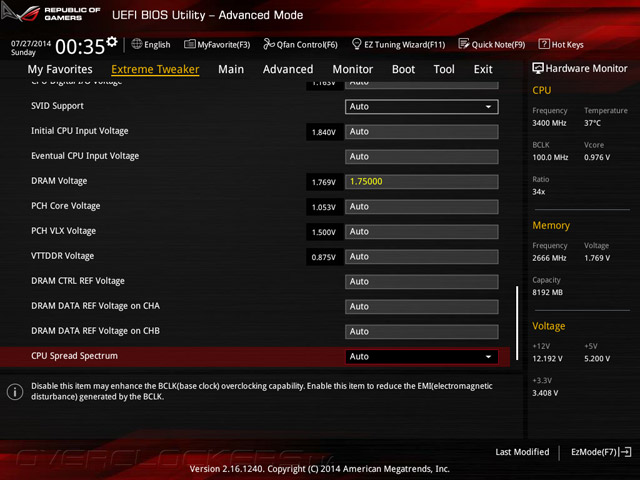
Task: Click DRAM DATA REF Voltage on CHA field
Action: [422, 307]
